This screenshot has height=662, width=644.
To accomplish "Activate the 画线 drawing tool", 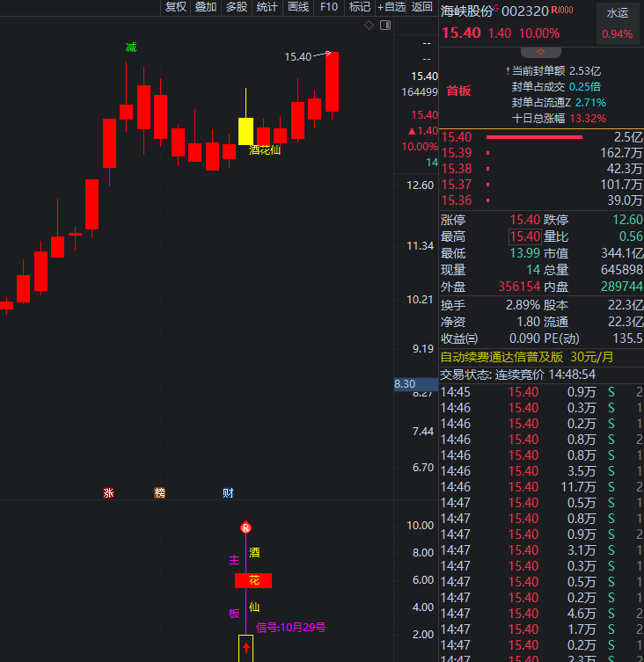I will [x=298, y=7].
